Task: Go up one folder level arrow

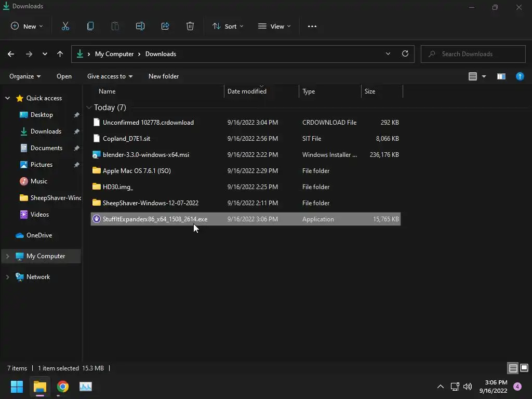Action: (x=60, y=54)
